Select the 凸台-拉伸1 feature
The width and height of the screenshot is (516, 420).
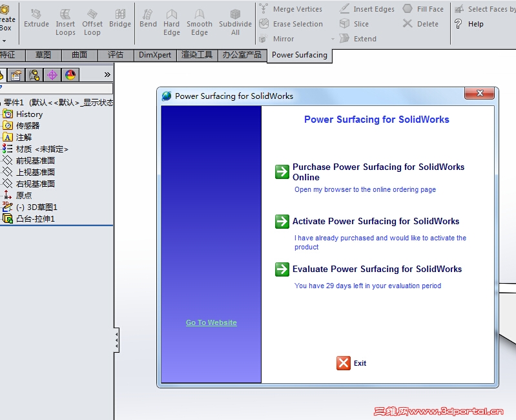pyautogui.click(x=28, y=218)
